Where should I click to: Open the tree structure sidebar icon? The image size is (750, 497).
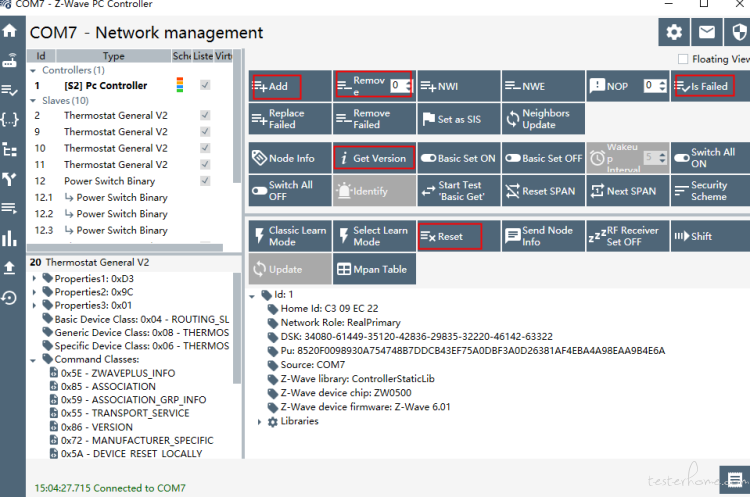pos(10,150)
